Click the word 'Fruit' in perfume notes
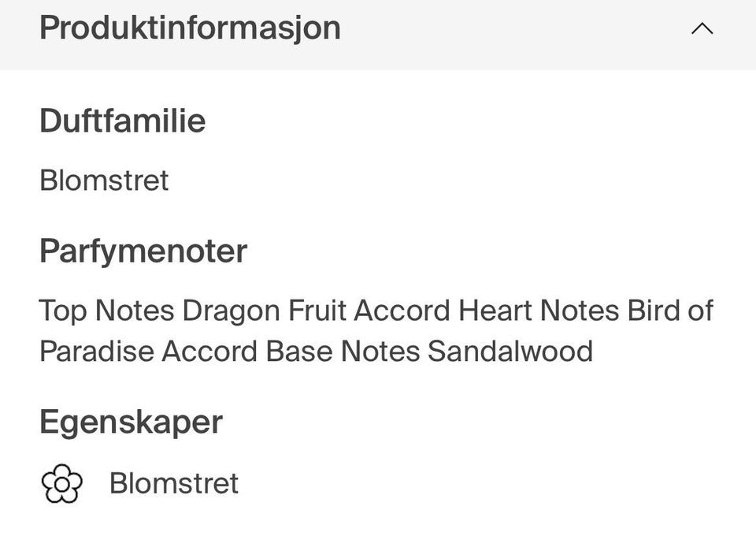Viewport: 756px width, 536px height. [317, 311]
